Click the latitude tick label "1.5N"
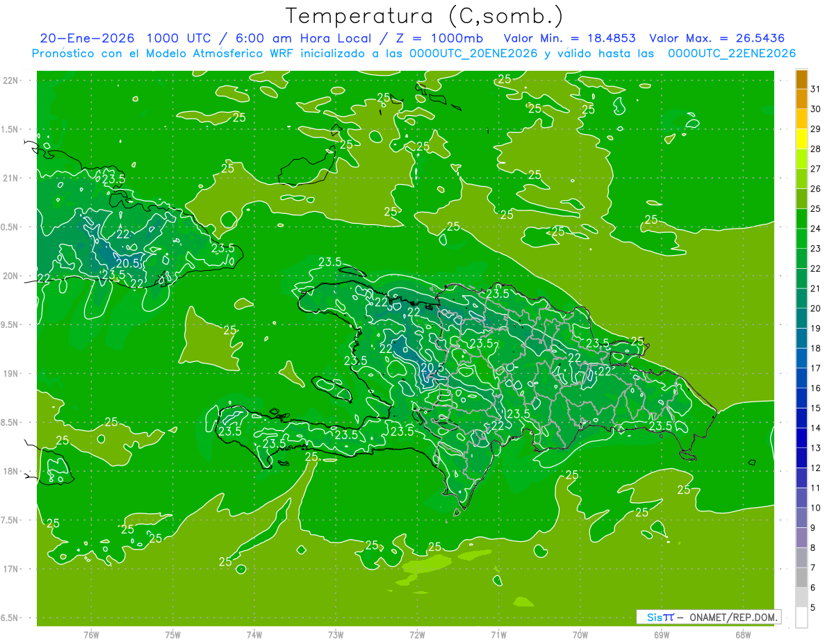The image size is (834, 644). point(10,129)
